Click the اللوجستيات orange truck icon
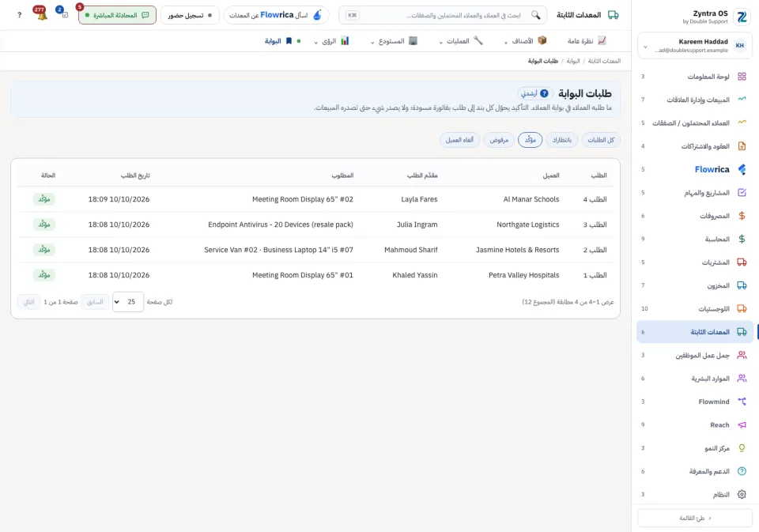759x532 pixels. 742,309
